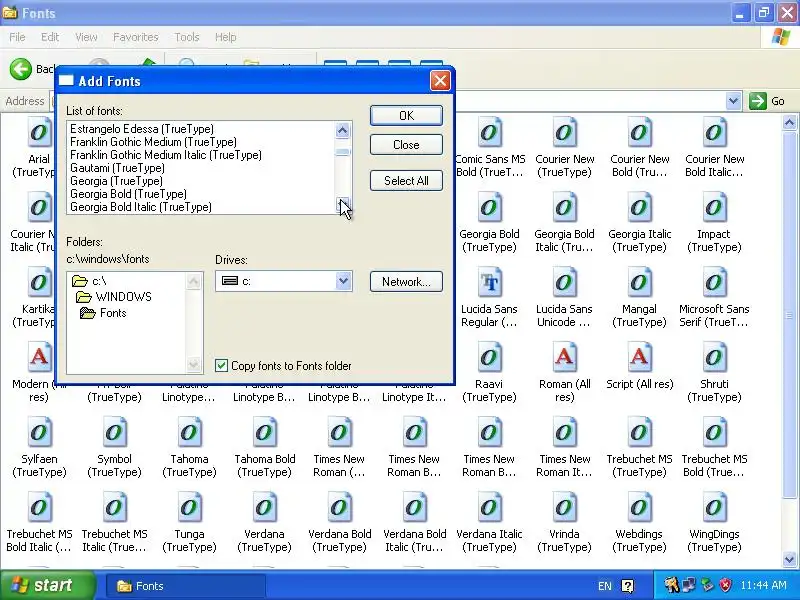Open the Tools menu
Image resolution: width=800 pixels, height=600 pixels.
pos(187,37)
